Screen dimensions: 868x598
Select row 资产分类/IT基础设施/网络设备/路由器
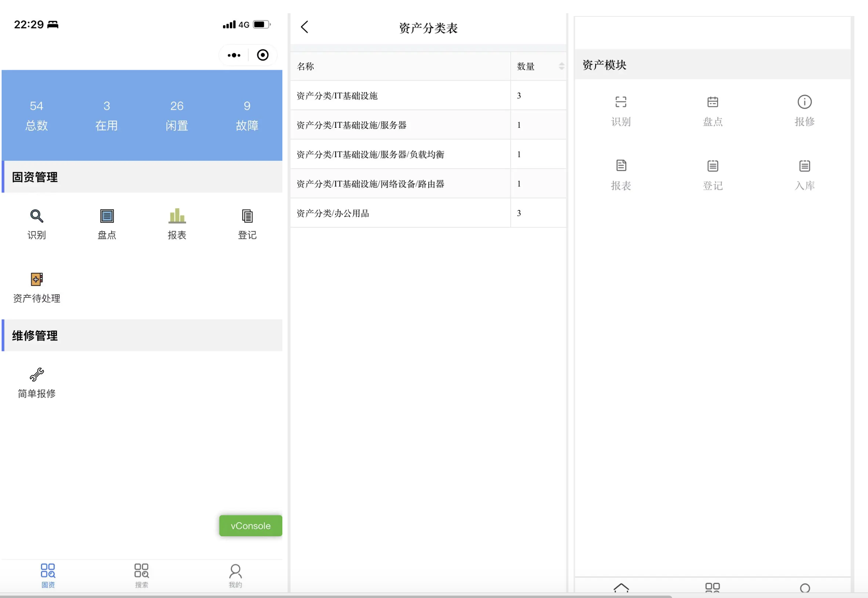pos(428,184)
